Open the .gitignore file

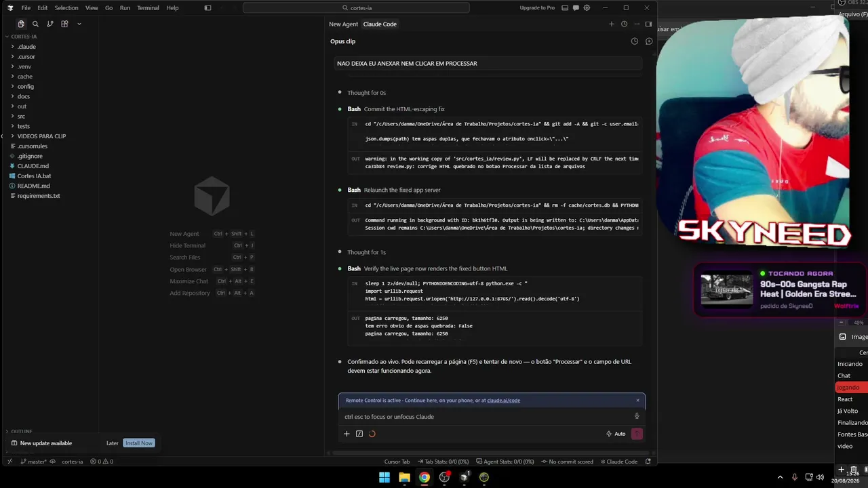coord(30,156)
